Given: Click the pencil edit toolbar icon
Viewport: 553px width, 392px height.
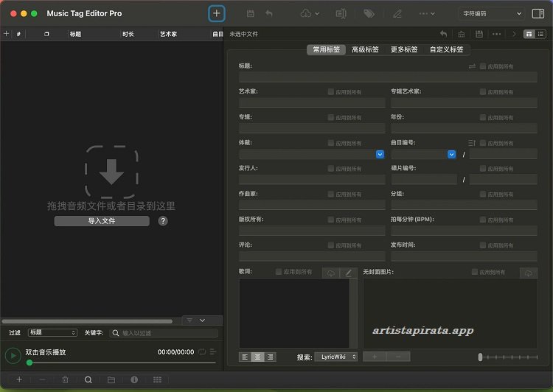Looking at the screenshot, I should pyautogui.click(x=397, y=14).
